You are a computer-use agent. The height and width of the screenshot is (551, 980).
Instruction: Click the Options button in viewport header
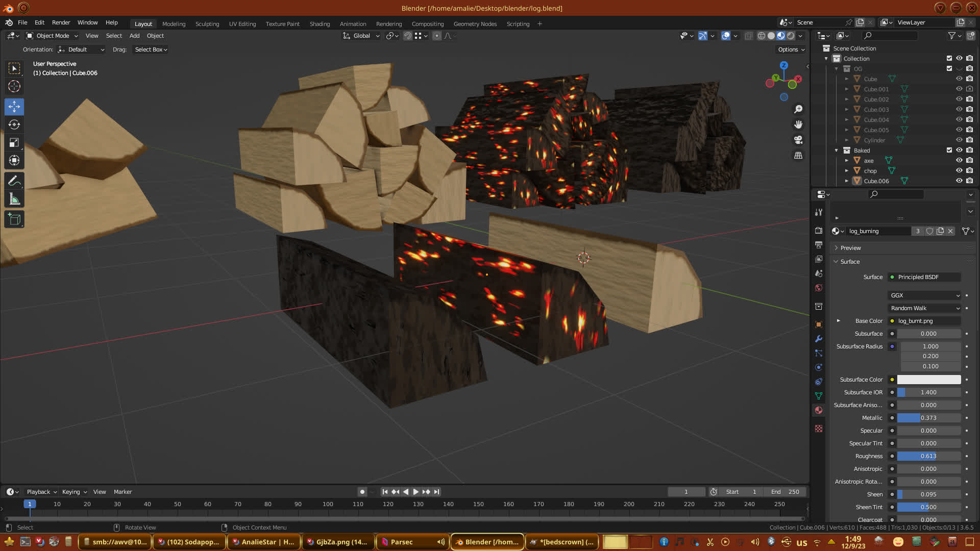pyautogui.click(x=791, y=49)
